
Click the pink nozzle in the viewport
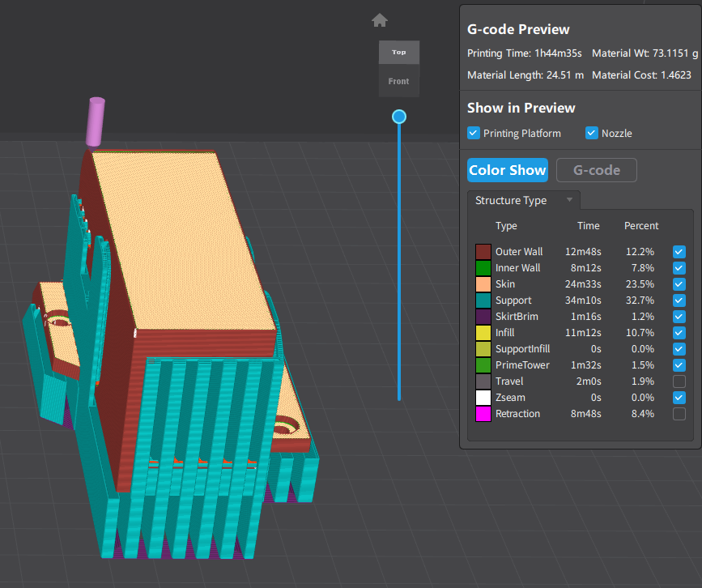(x=96, y=122)
